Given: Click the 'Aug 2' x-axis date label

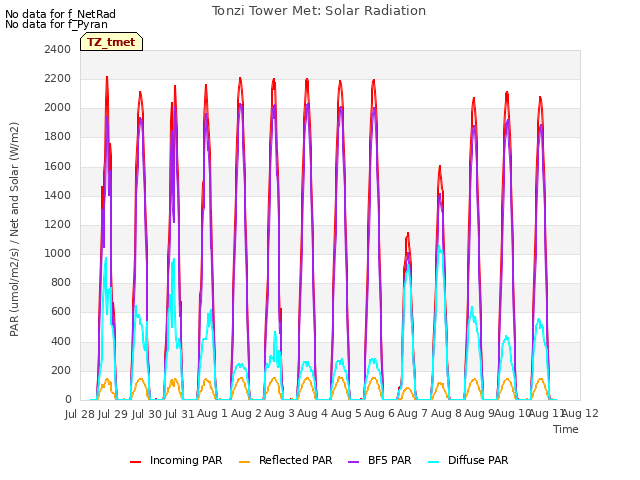Looking at the screenshot, I should coord(246,413).
